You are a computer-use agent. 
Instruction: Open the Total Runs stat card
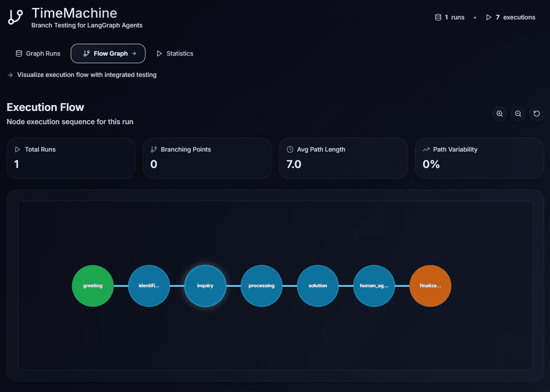(71, 158)
